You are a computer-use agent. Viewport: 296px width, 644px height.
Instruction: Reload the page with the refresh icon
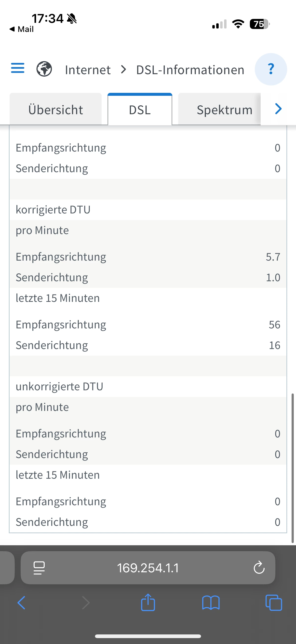259,568
